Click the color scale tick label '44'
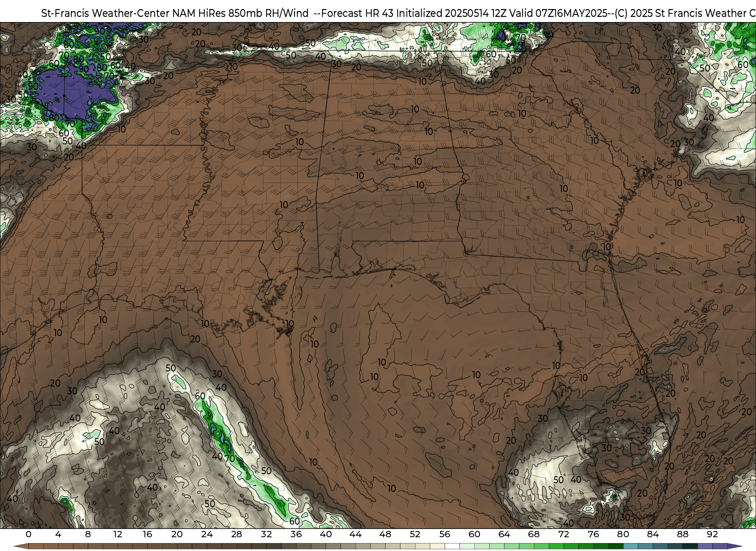Image resolution: width=756 pixels, height=551 pixels. click(x=356, y=534)
